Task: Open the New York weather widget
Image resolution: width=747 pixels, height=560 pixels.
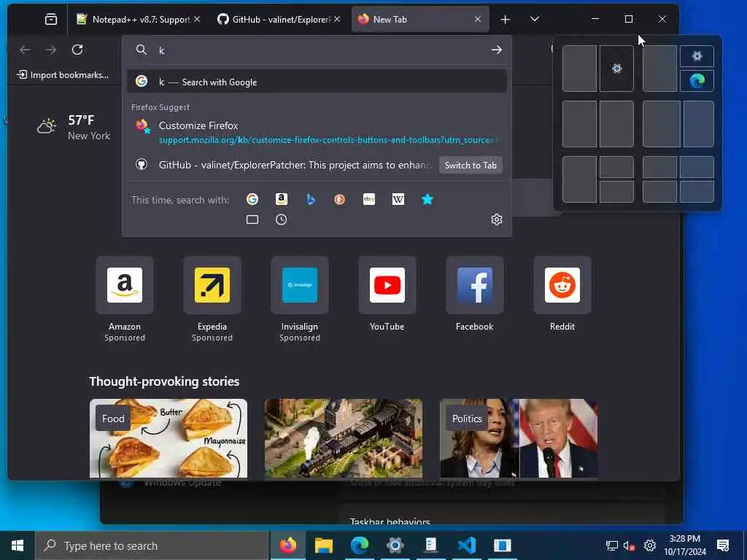Action: tap(74, 127)
